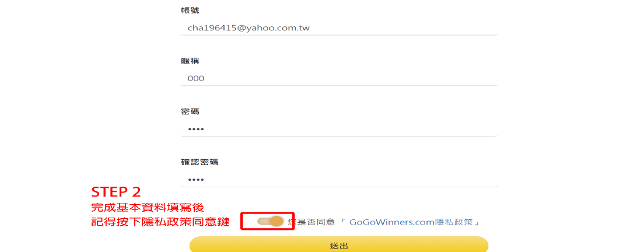Image resolution: width=644 pixels, height=252 pixels.
Task: Select the 確認密碼 confirm password field
Action: point(338,179)
